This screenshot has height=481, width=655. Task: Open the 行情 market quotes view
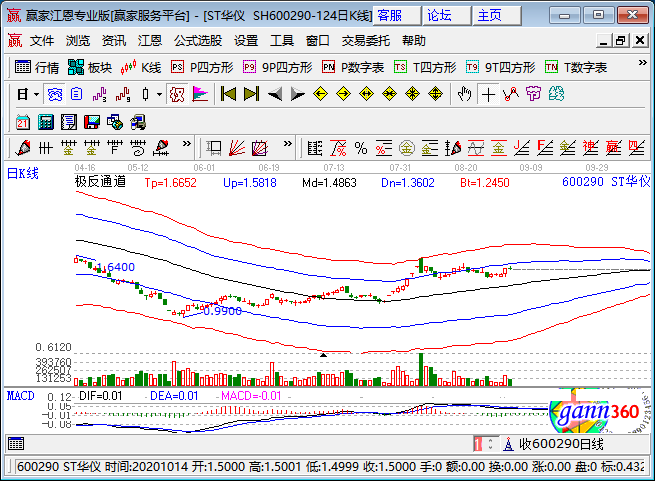point(37,67)
